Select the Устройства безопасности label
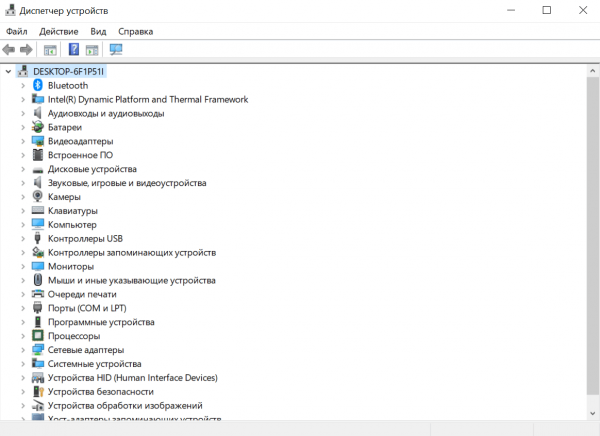 (101, 392)
